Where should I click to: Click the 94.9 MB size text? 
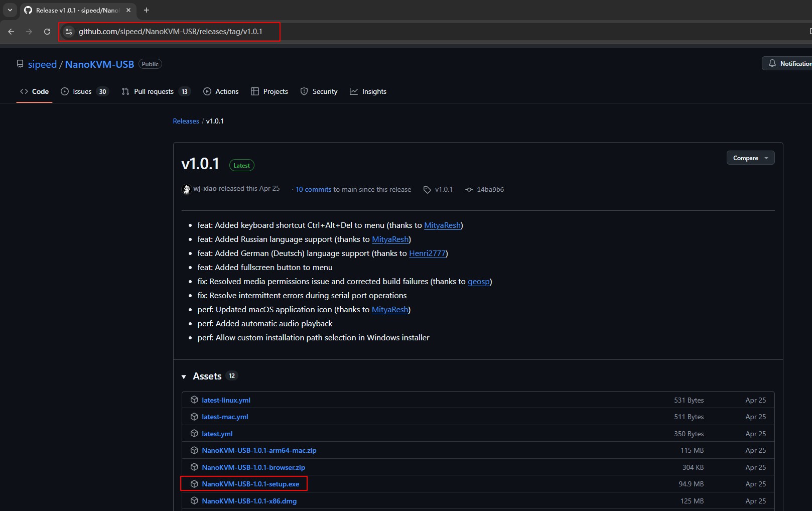691,484
